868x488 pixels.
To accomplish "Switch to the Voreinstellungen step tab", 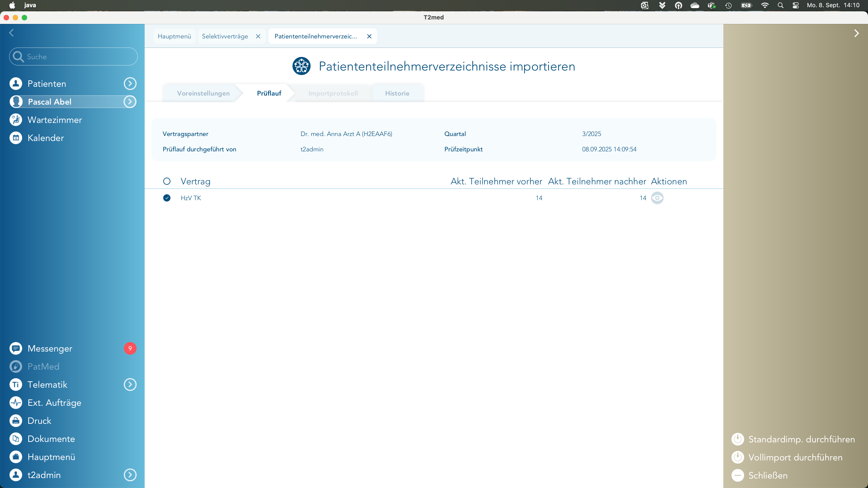I will 203,93.
